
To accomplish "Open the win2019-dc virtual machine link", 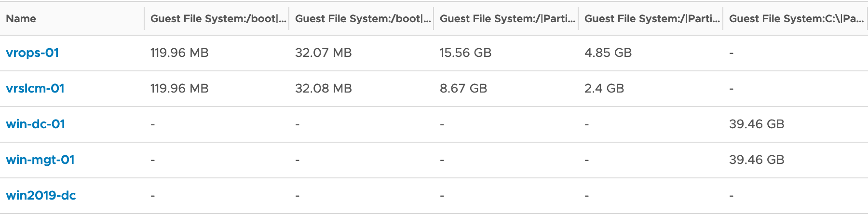I will 41,195.
